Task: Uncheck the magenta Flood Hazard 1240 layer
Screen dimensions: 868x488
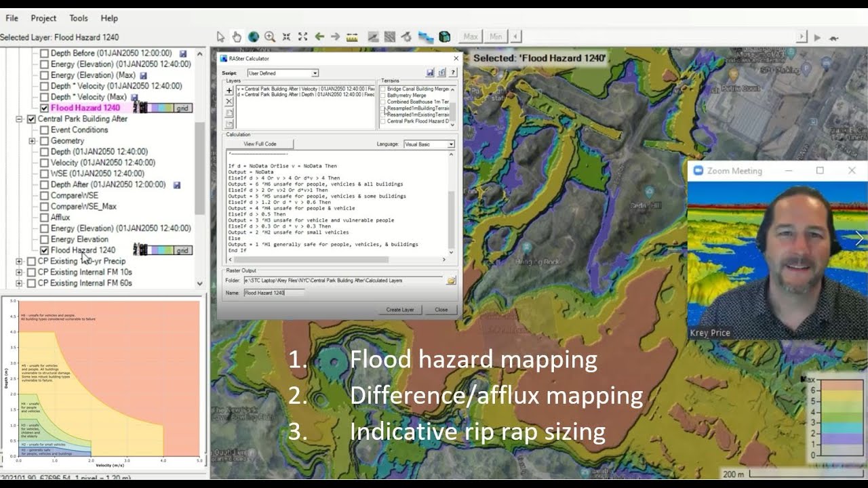Action: (45, 108)
